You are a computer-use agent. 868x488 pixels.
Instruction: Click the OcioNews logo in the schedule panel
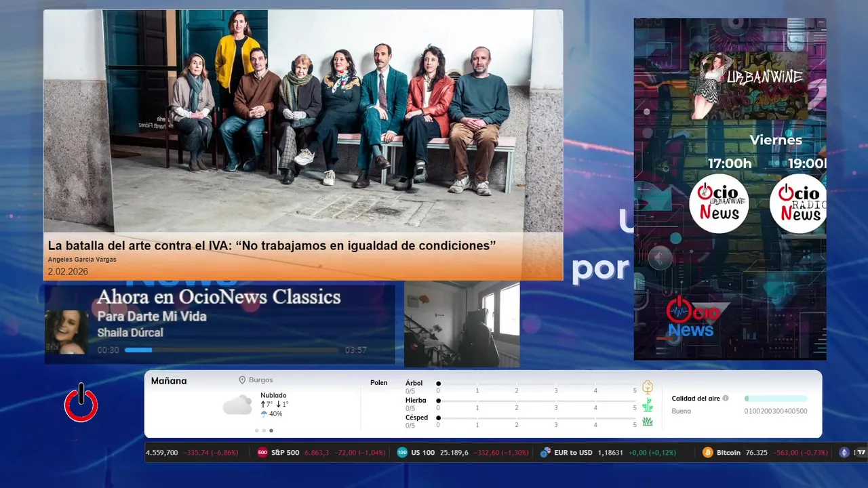click(693, 317)
